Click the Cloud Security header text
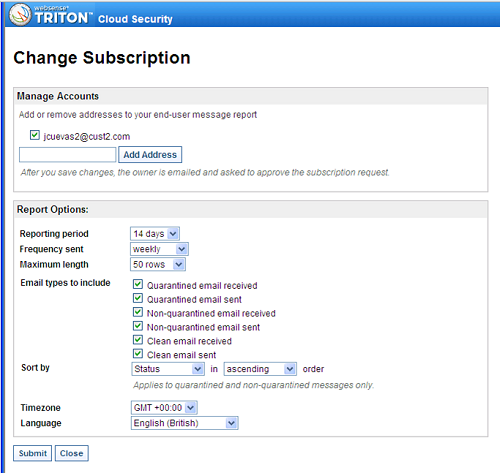This screenshot has width=500, height=473. coord(135,19)
